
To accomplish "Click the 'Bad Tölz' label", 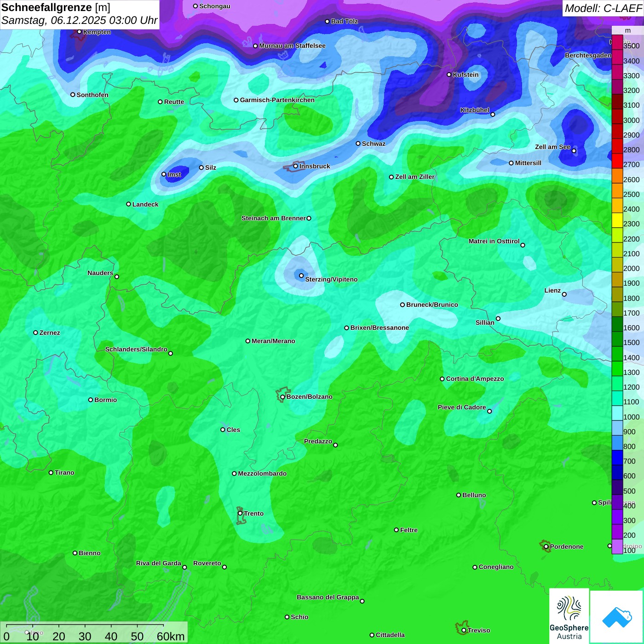I will [x=345, y=21].
